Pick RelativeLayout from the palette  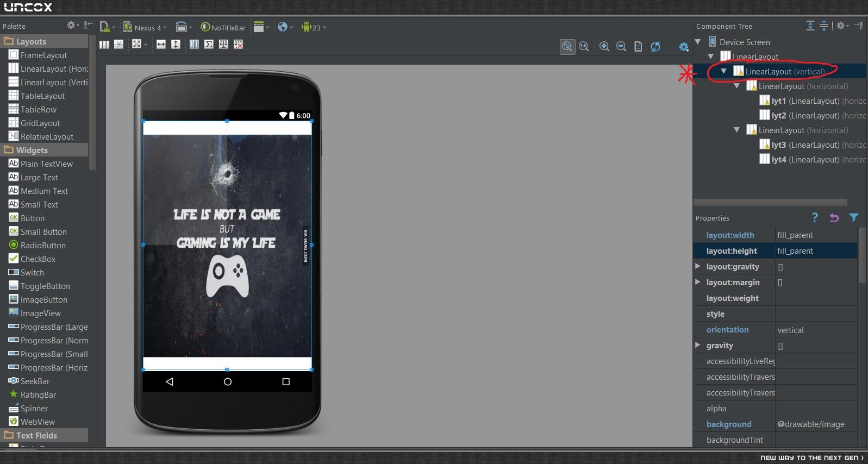coord(41,136)
